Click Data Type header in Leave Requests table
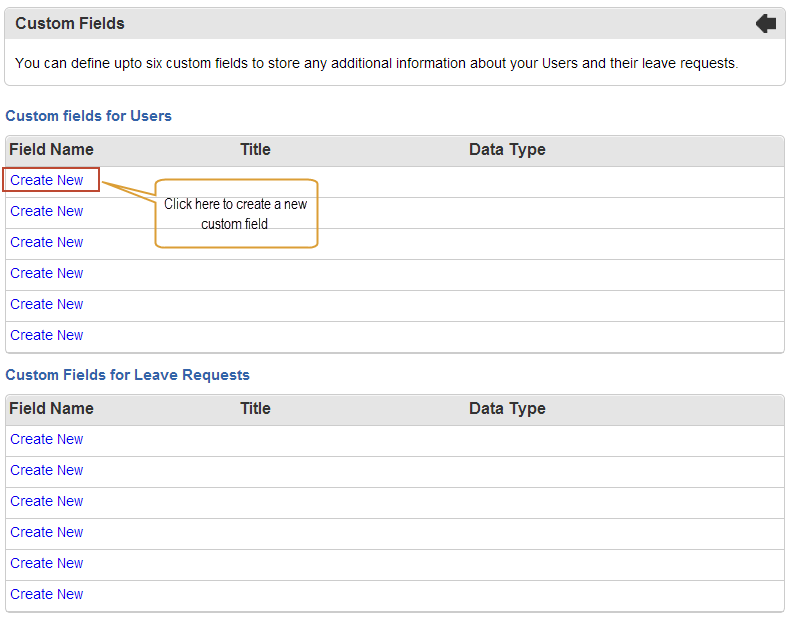788x624 pixels. click(x=507, y=408)
